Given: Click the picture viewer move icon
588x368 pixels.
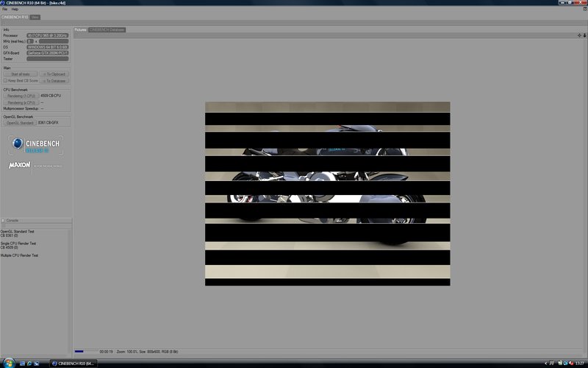Looking at the screenshot, I should coord(579,35).
